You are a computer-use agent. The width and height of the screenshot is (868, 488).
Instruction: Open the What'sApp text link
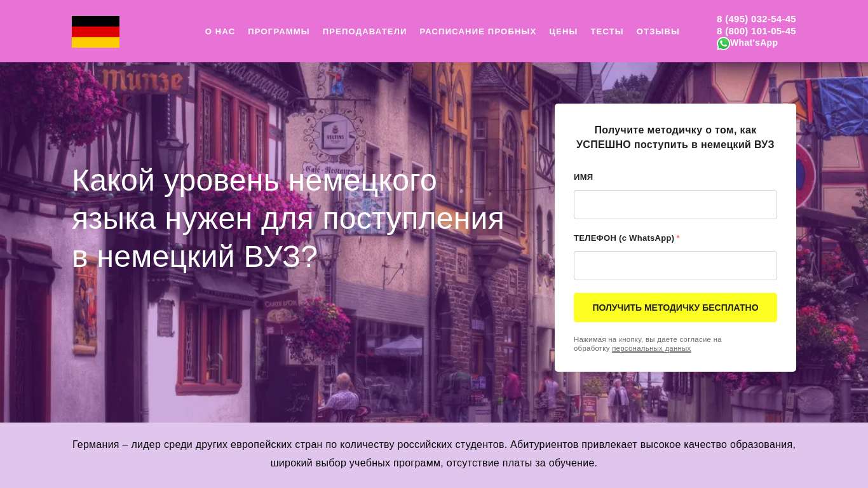click(x=754, y=43)
